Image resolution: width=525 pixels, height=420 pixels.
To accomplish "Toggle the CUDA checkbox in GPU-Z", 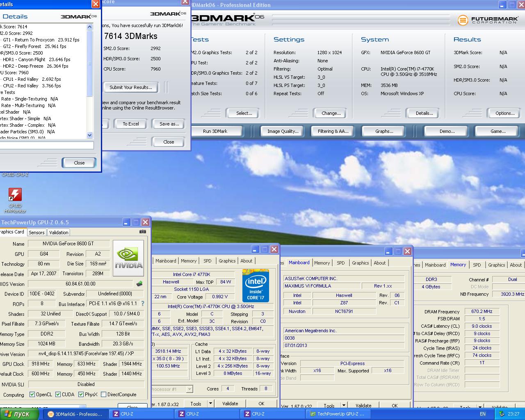I will tap(58, 395).
